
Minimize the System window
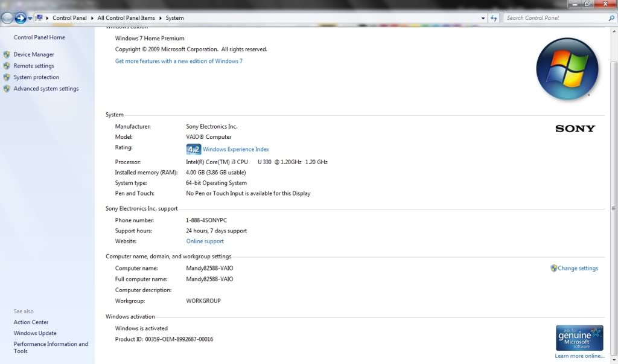(x=575, y=4)
